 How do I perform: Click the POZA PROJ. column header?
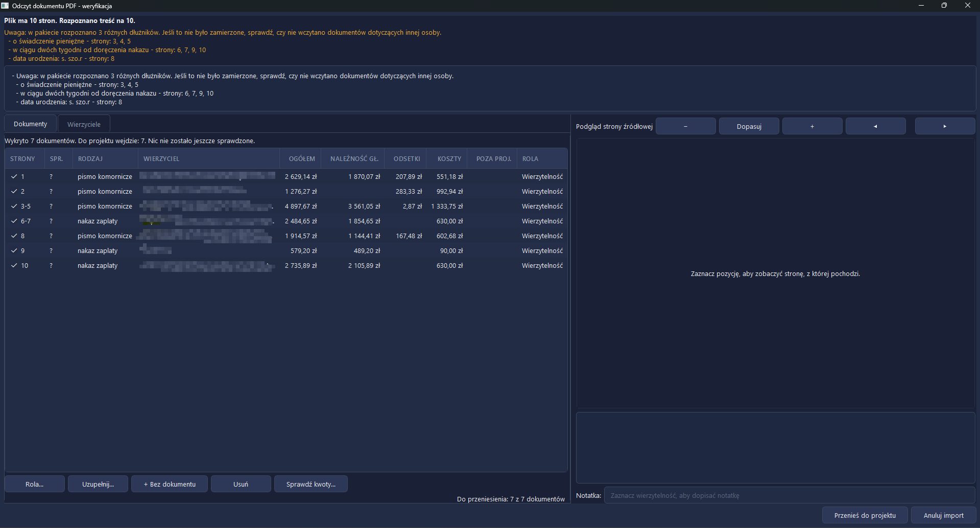pyautogui.click(x=492, y=158)
